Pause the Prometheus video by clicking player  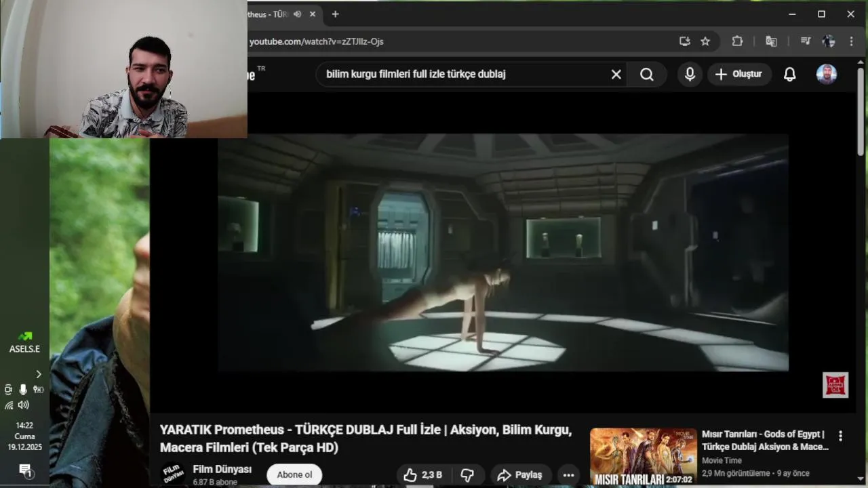[x=502, y=252]
